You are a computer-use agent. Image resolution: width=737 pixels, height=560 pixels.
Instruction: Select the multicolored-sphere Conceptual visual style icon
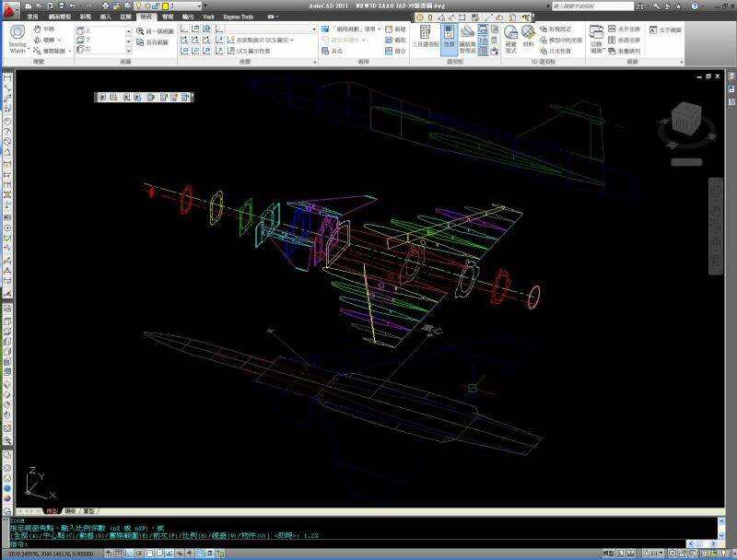pos(7,498)
